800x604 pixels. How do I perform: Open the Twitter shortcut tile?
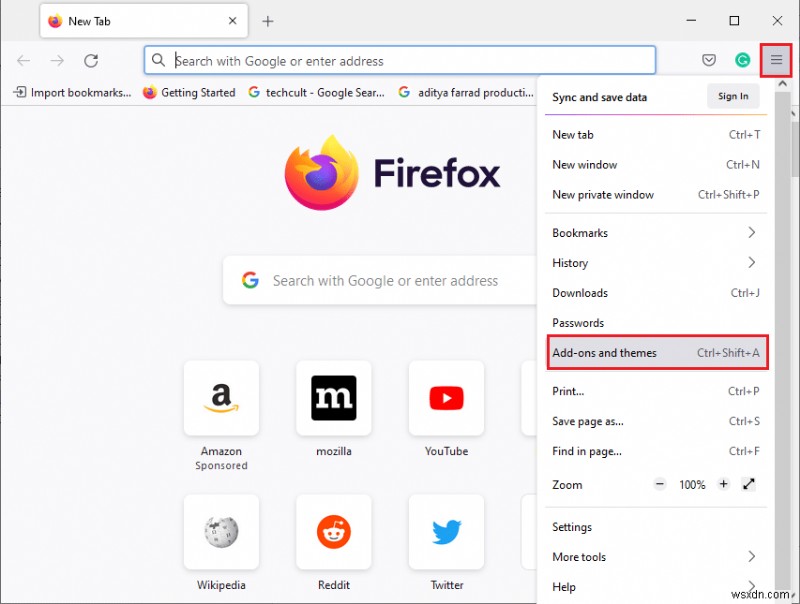[446, 532]
